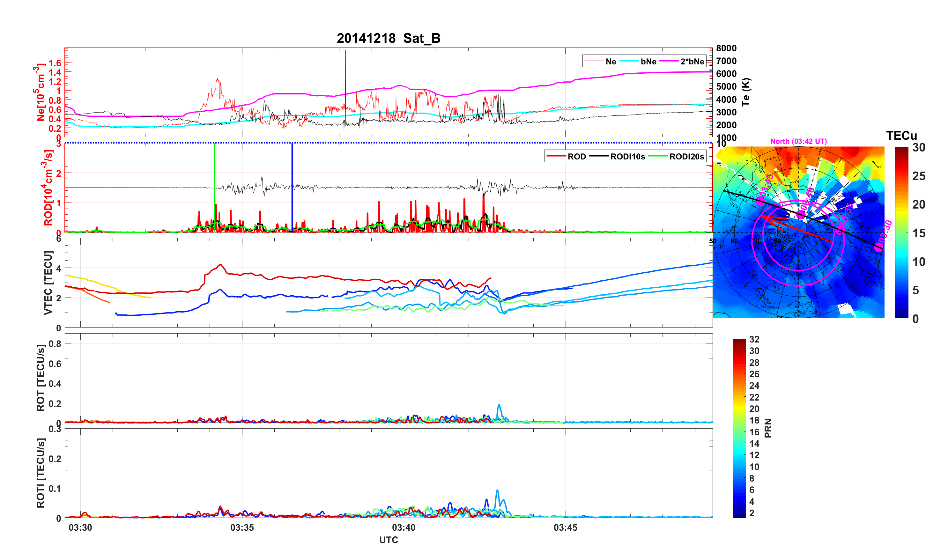The height and width of the screenshot is (560, 926).
Task: Click the red ROD legend line sample
Action: (x=556, y=156)
